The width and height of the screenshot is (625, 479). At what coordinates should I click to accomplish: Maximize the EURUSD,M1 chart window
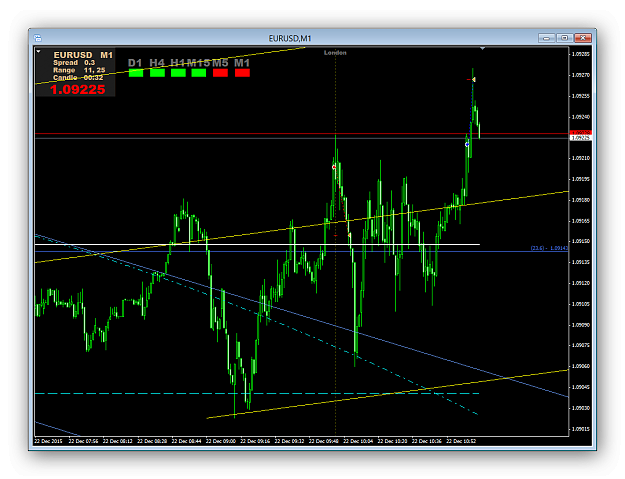click(564, 38)
